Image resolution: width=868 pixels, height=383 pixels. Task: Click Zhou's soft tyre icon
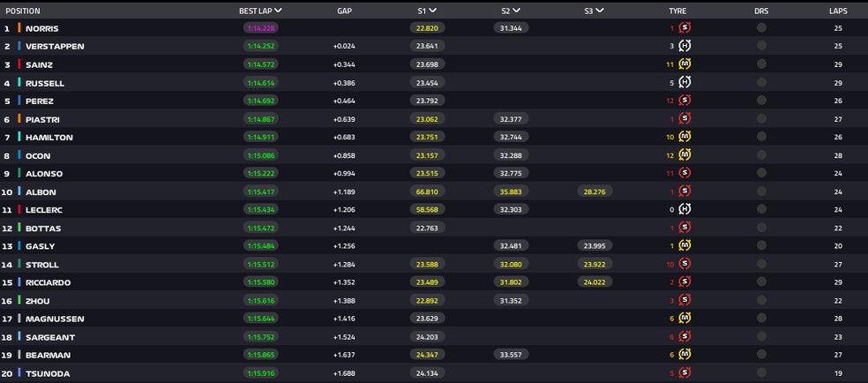click(685, 300)
